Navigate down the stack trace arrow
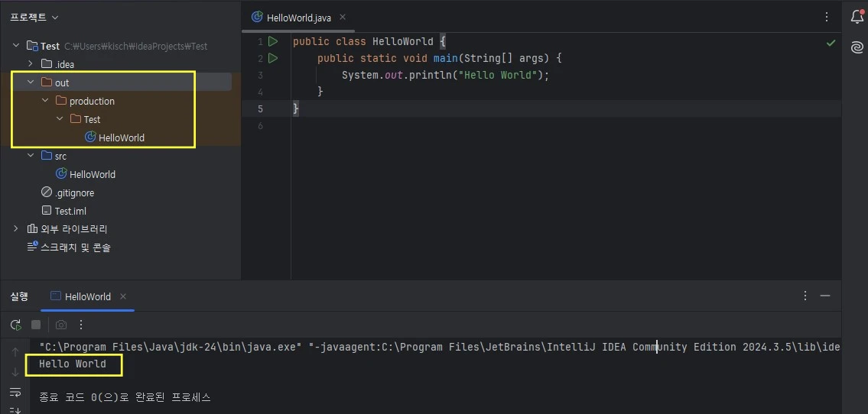Image resolution: width=868 pixels, height=414 pixels. click(x=15, y=371)
